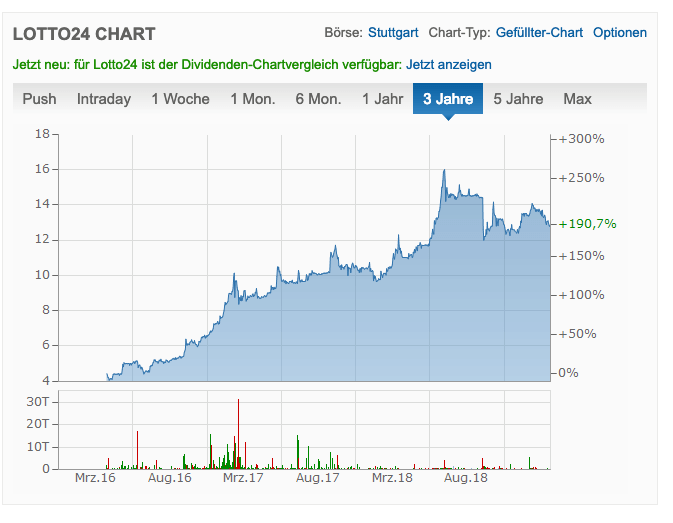This screenshot has height=523, width=673.
Task: Click the +300% axis label
Action: [582, 139]
